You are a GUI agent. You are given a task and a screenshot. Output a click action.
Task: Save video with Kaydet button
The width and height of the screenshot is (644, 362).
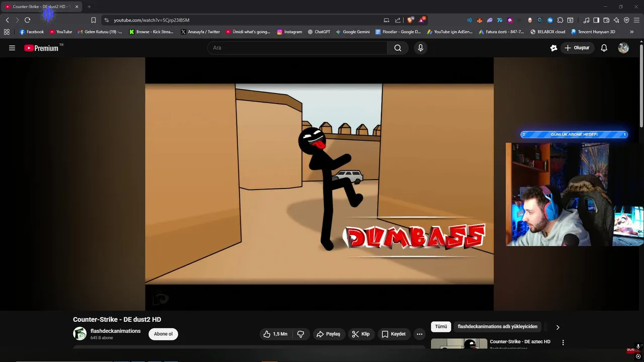pyautogui.click(x=393, y=334)
